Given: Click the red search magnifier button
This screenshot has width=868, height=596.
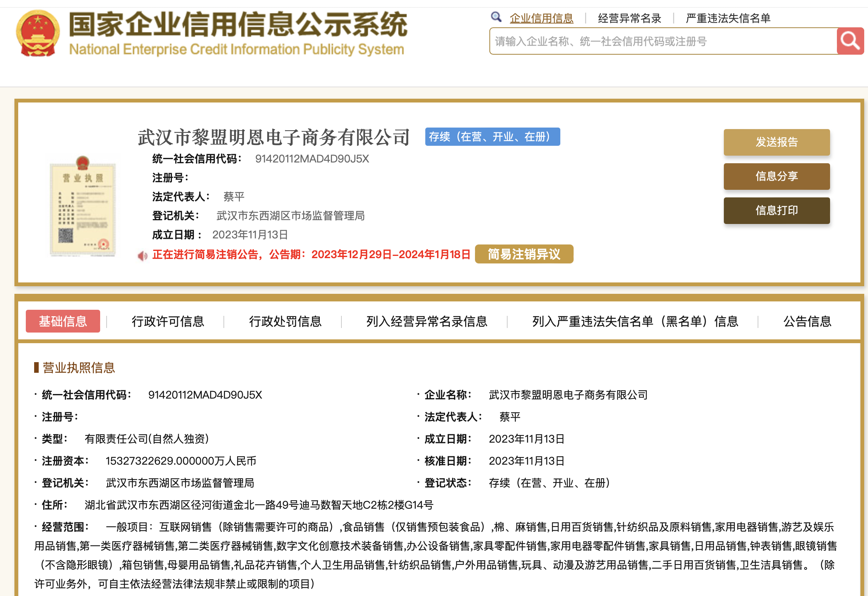Looking at the screenshot, I should point(850,41).
